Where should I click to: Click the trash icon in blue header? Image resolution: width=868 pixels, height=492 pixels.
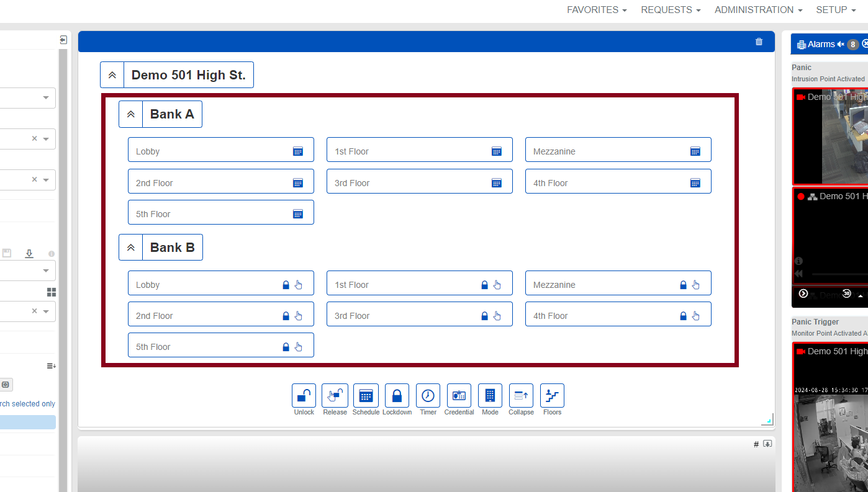pos(759,42)
